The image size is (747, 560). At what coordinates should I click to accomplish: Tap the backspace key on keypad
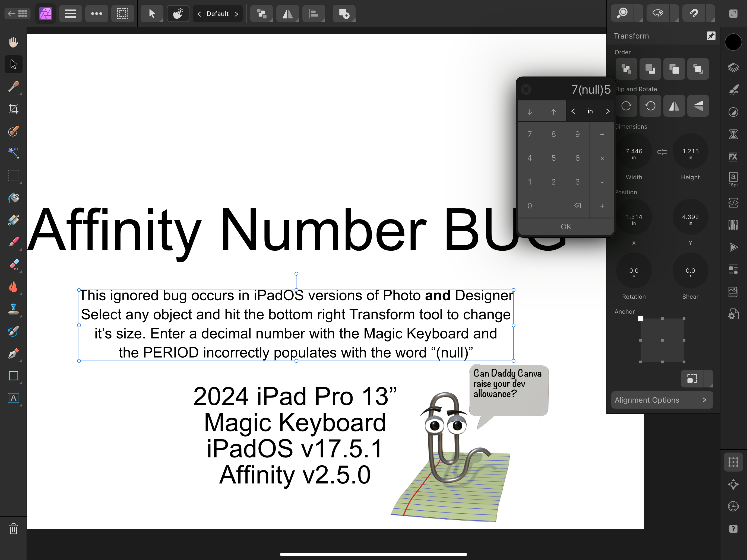coord(577,206)
